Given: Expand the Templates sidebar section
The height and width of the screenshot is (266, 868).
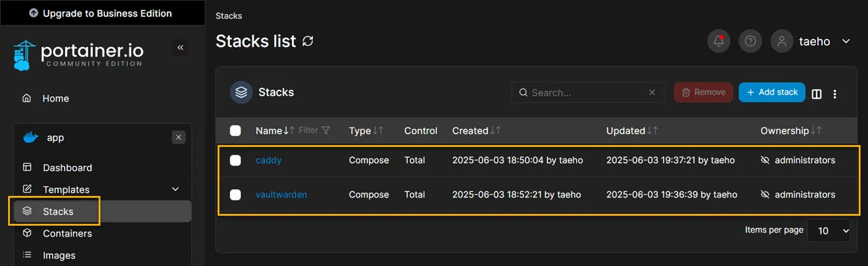Looking at the screenshot, I should (175, 189).
